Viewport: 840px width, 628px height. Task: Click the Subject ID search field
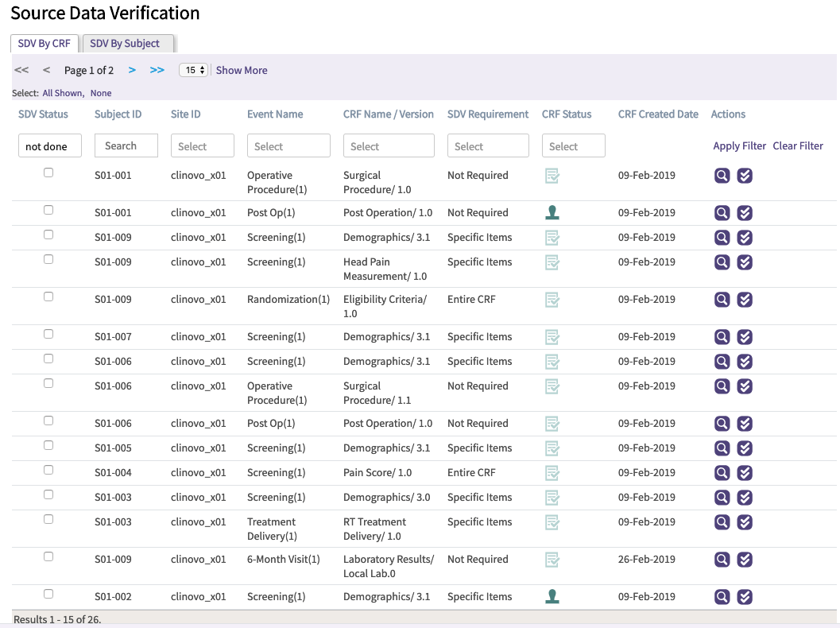[x=126, y=146]
